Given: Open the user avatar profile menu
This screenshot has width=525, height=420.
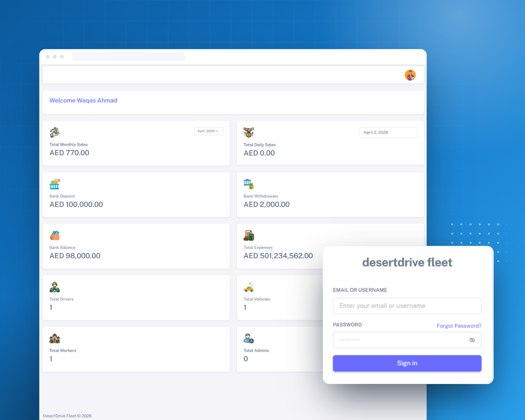Looking at the screenshot, I should (410, 75).
